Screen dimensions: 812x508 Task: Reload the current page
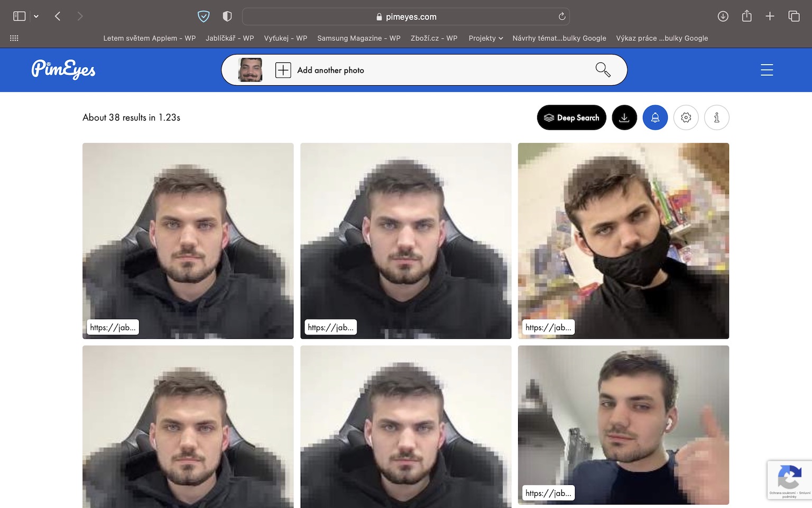click(562, 16)
